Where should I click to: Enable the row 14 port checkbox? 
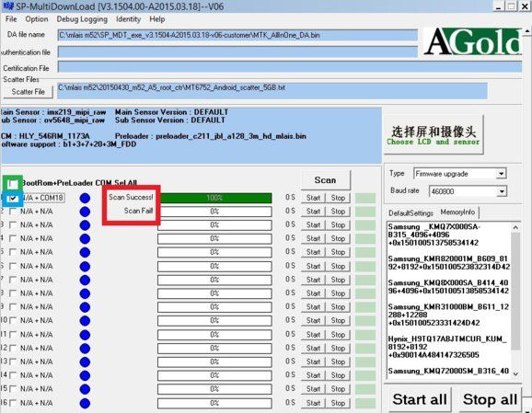(x=13, y=375)
